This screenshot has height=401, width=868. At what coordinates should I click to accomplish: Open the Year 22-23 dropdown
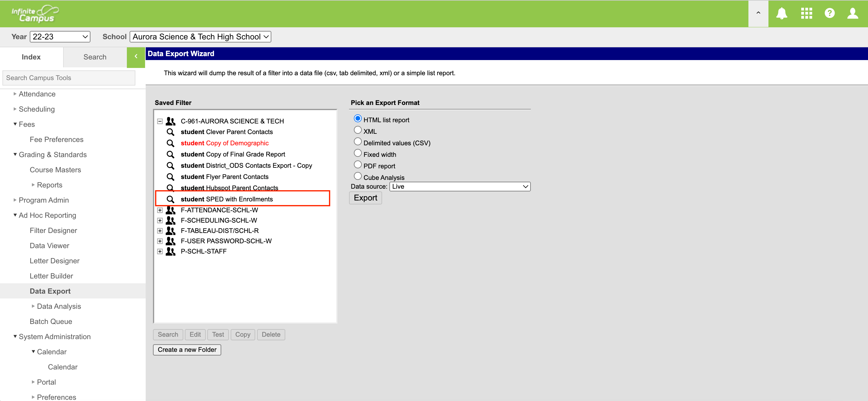tap(60, 37)
